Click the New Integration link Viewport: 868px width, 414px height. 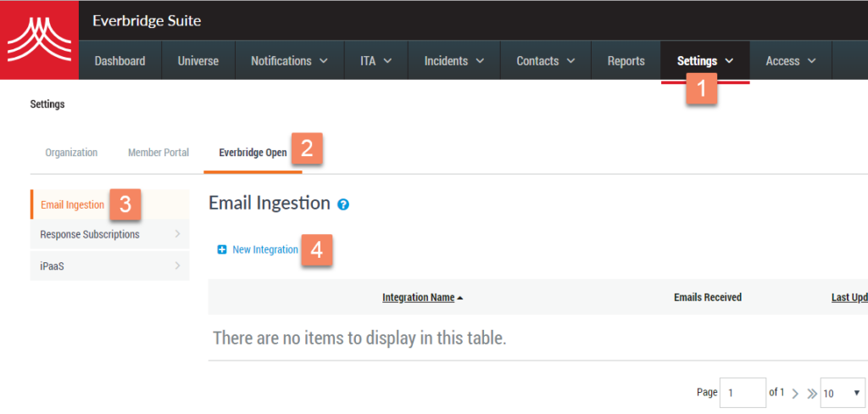point(265,250)
